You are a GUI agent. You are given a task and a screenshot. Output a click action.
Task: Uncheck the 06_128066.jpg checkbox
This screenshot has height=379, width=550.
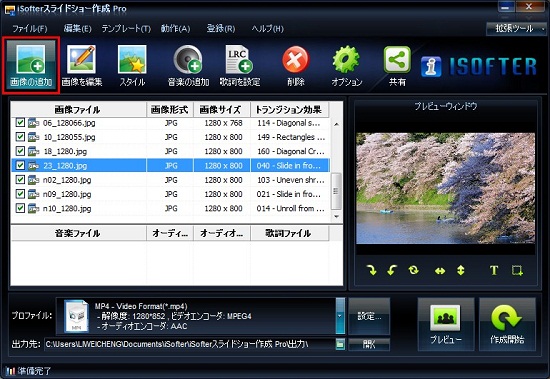(x=20, y=123)
